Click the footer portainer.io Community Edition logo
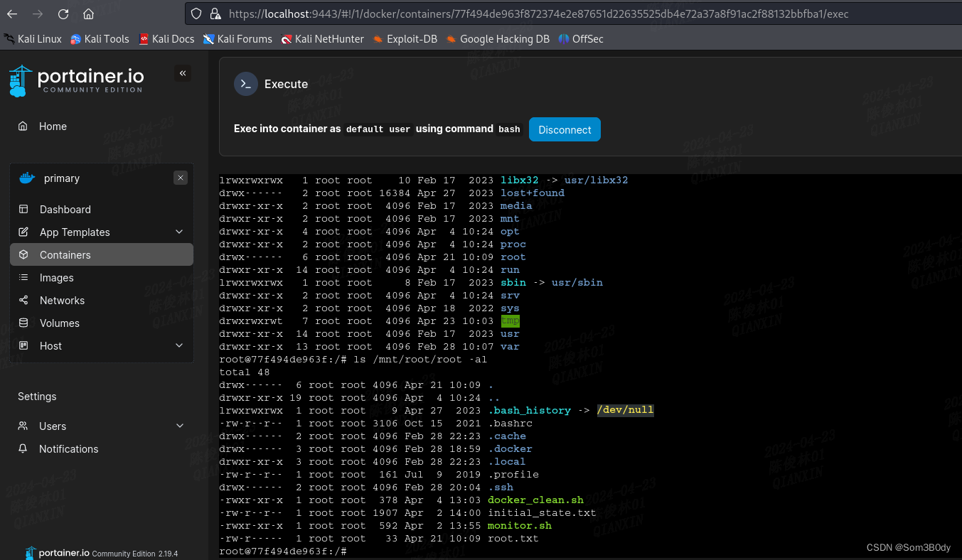 pos(101,553)
